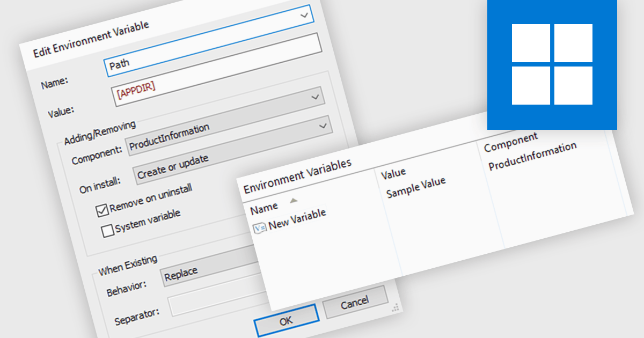Image resolution: width=644 pixels, height=338 pixels.
Task: Enable the System variable checkbox
Action: tap(108, 231)
